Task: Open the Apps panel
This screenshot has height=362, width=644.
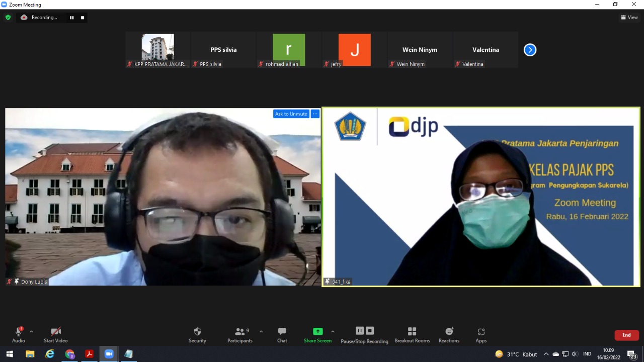Action: coord(481,335)
